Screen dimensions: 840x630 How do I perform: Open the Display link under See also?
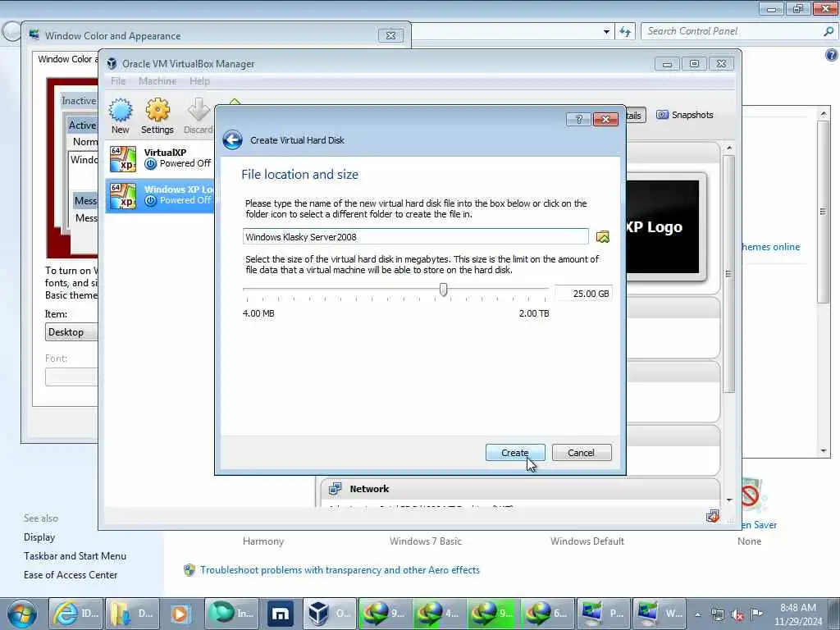coord(39,536)
